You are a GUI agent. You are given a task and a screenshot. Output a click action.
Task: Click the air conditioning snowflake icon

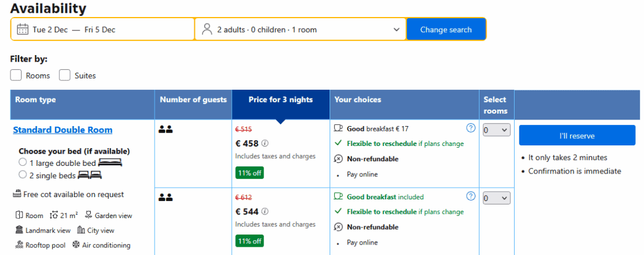tap(76, 245)
